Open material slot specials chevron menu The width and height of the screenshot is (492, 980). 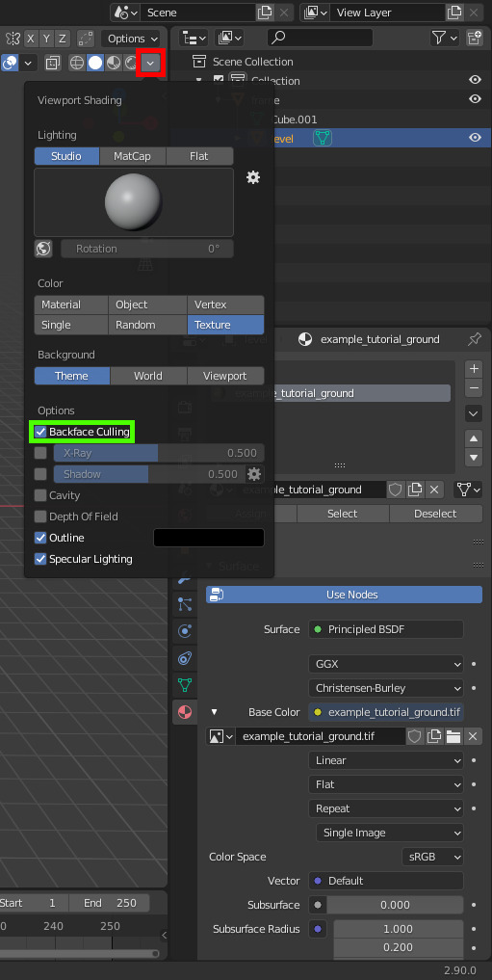474,413
